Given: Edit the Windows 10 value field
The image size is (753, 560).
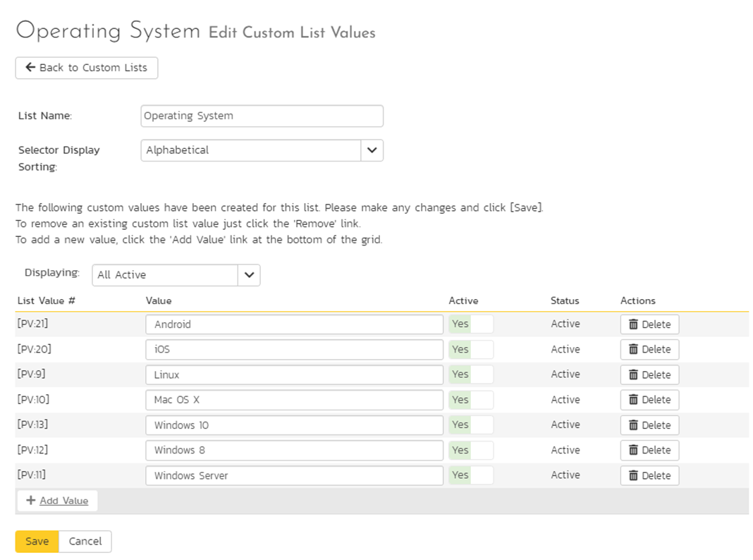Looking at the screenshot, I should (x=295, y=425).
